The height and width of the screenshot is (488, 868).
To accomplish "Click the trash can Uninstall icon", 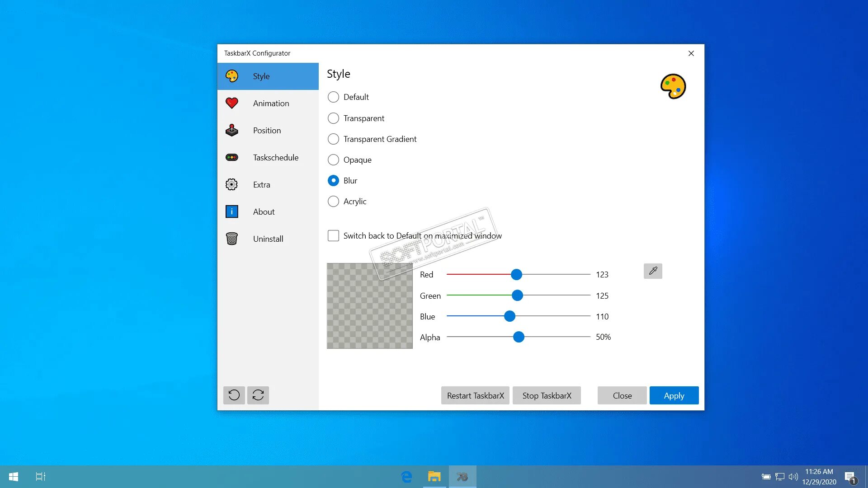I will (x=232, y=239).
